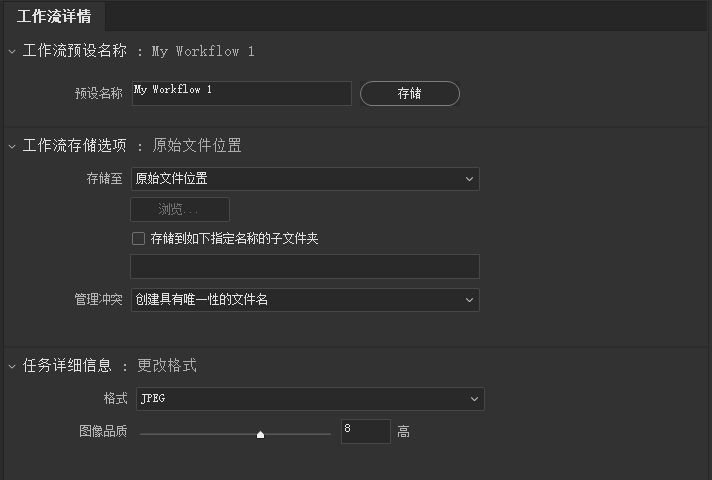Collapse the 任务详细信息 section

click(x=12, y=366)
